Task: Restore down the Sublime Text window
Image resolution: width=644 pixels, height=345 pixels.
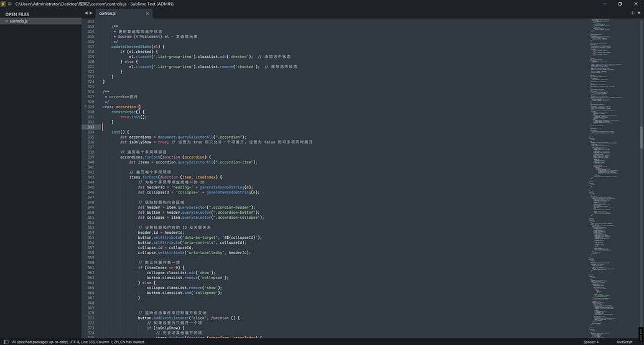Action: [620, 4]
